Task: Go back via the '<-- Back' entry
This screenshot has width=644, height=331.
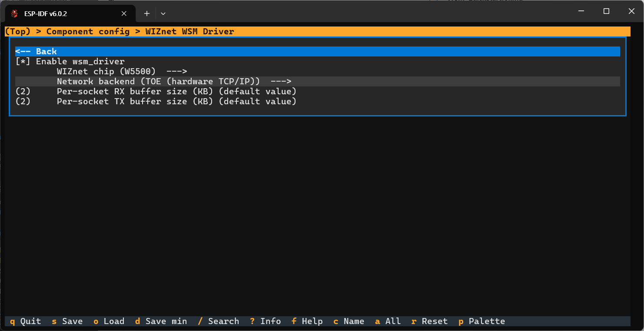Action: (x=318, y=51)
